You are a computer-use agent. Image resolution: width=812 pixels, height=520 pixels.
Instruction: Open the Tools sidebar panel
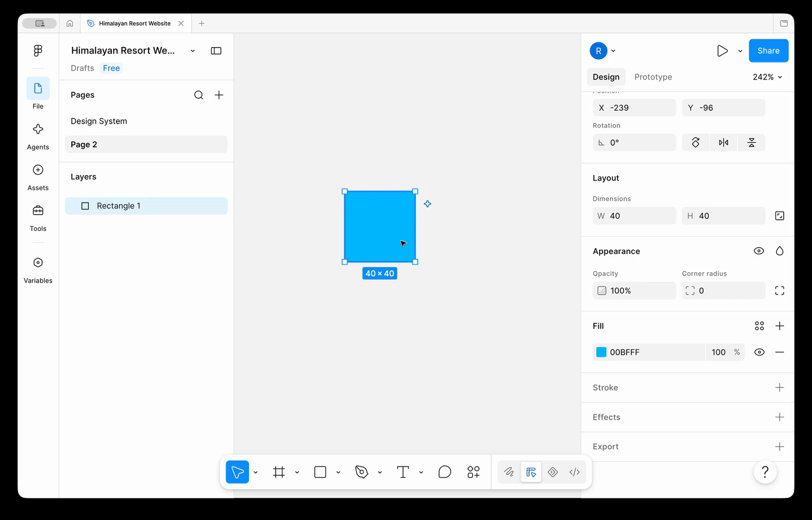click(38, 210)
